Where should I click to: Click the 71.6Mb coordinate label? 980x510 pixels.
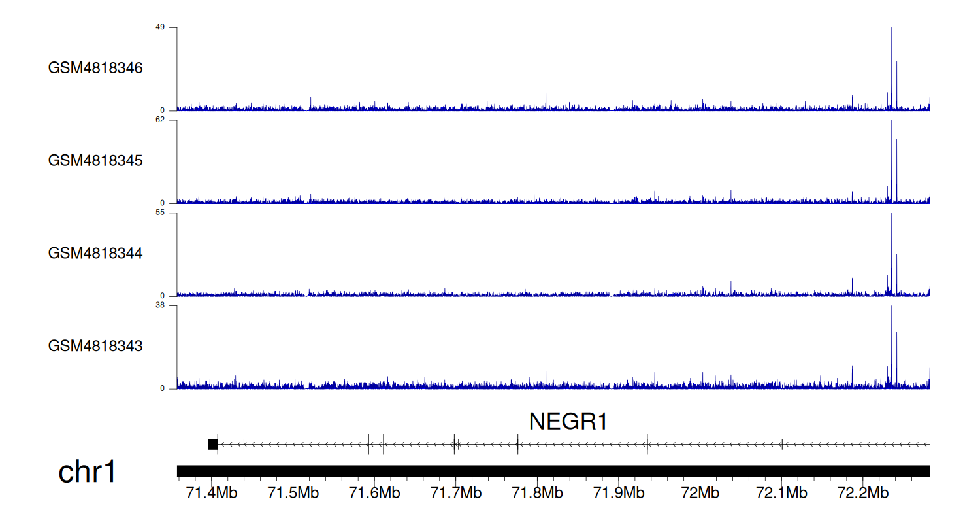click(374, 492)
